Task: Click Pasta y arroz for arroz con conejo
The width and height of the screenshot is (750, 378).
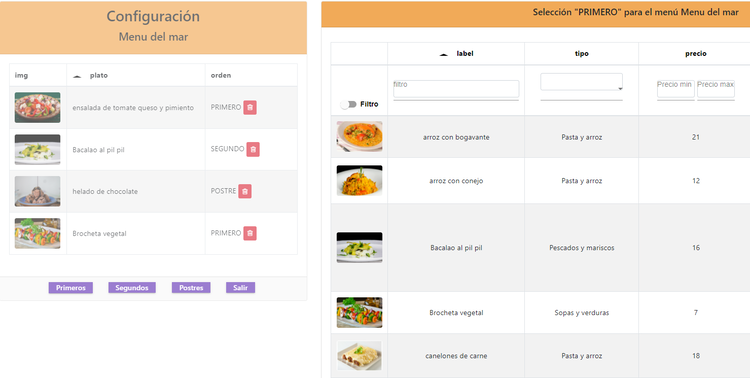Action: click(582, 181)
